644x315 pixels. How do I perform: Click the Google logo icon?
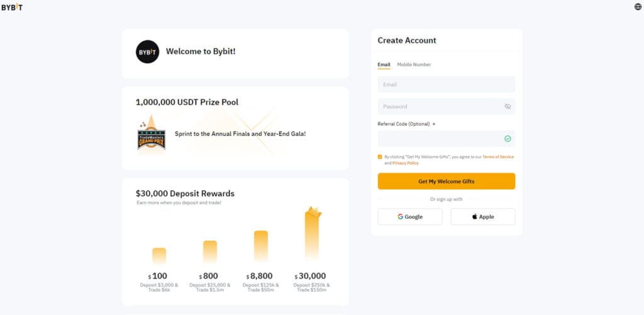(x=401, y=216)
